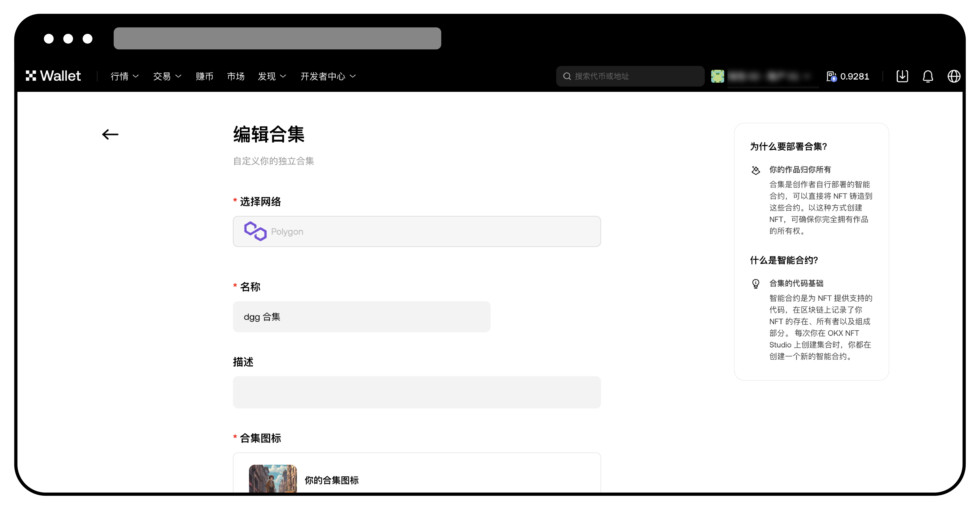Open the globe language icon
The height and width of the screenshot is (508, 980).
954,76
